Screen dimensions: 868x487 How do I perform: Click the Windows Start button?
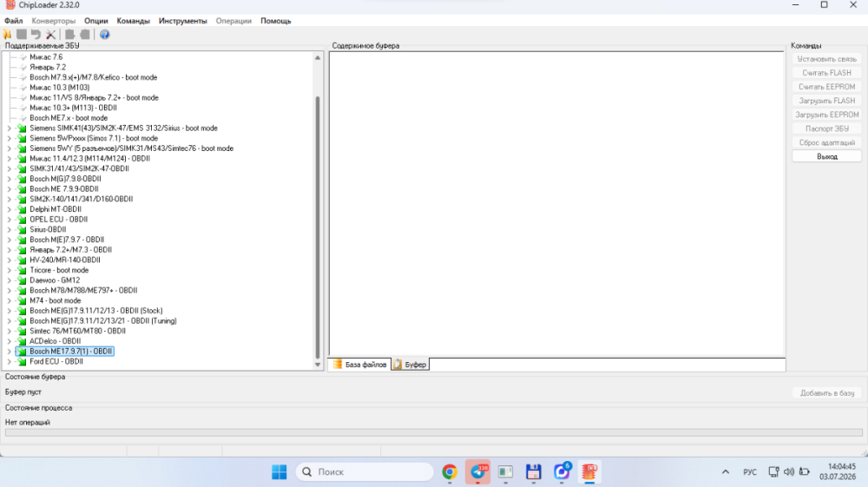tap(279, 471)
